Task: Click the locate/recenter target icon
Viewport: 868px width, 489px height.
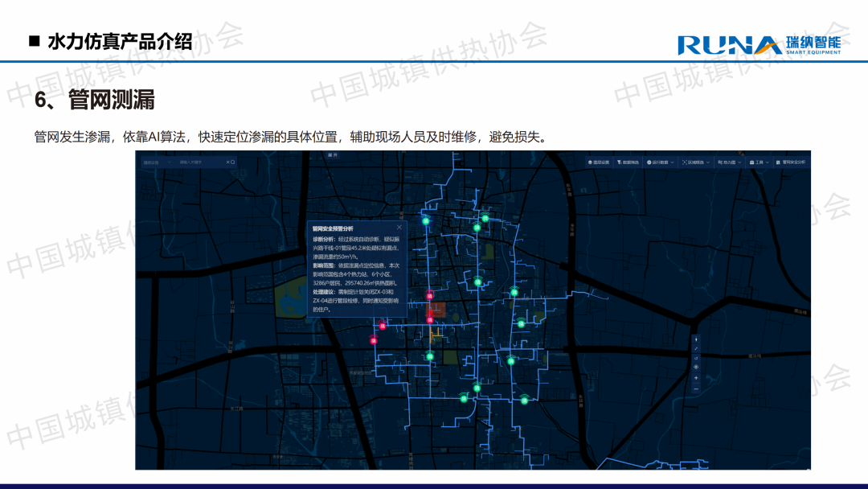Action: (x=696, y=368)
